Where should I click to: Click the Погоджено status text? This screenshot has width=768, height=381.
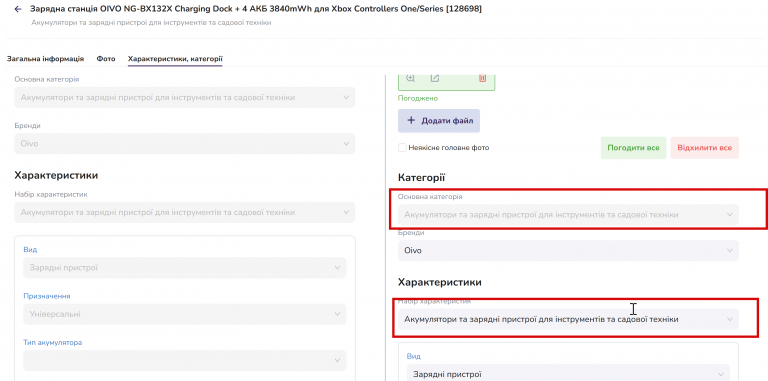418,98
